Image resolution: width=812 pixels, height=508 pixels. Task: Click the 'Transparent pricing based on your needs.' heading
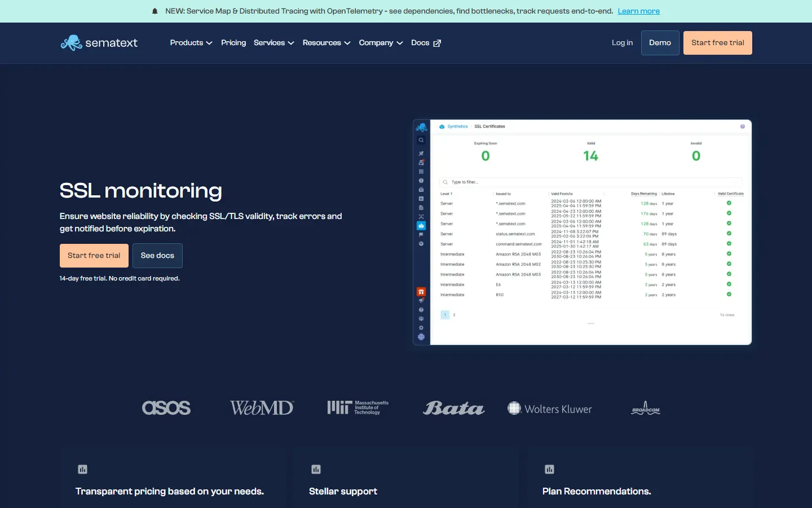(170, 492)
